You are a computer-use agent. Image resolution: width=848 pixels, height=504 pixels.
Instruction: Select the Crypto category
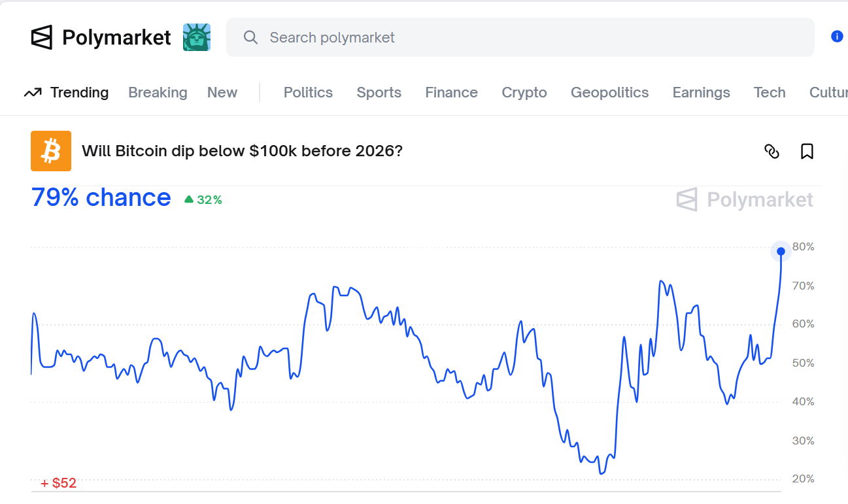click(x=524, y=93)
